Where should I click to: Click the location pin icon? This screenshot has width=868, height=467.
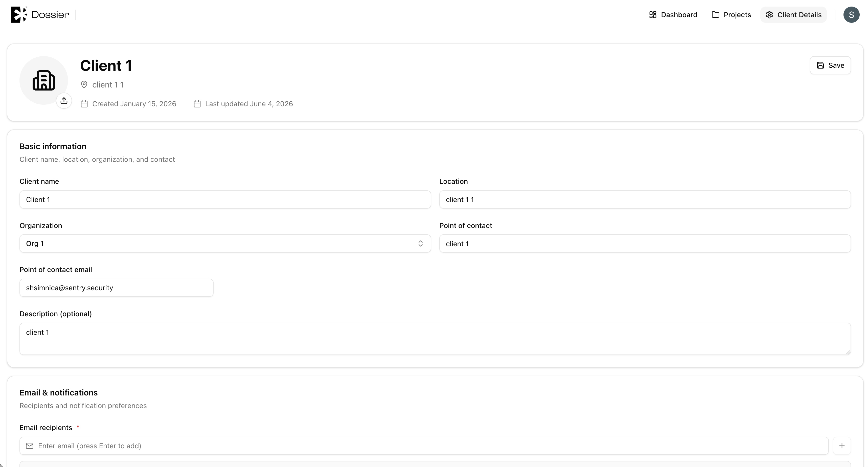84,84
